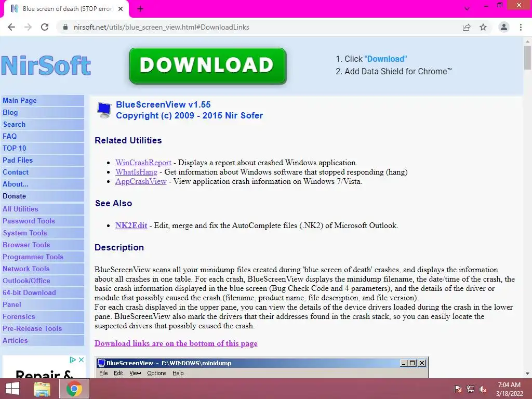This screenshot has height=399, width=532.
Task: Share this page using the share icon
Action: click(x=467, y=27)
